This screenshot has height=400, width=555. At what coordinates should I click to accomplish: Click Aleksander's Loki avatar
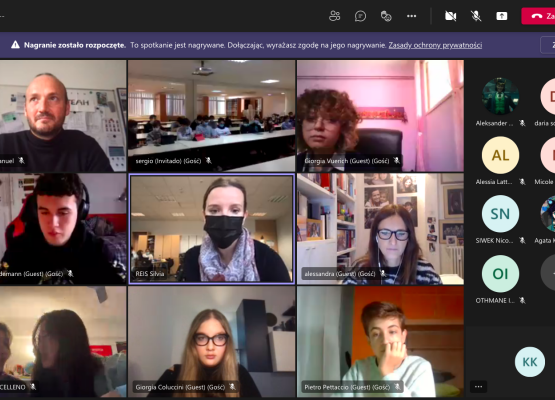point(500,96)
